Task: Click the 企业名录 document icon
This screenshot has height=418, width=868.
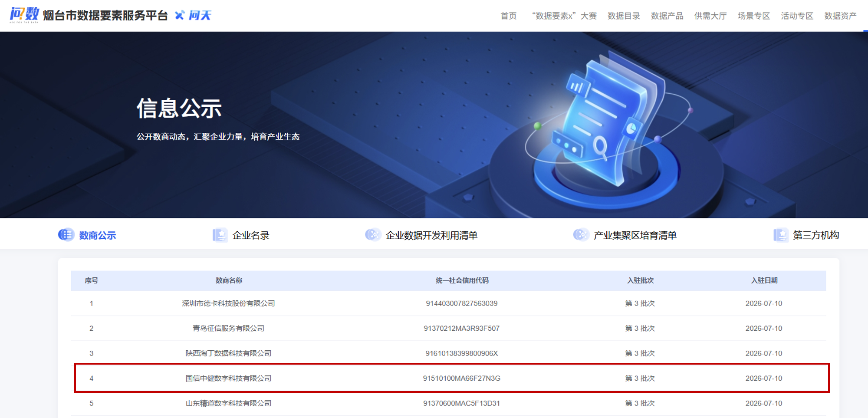Action: click(x=220, y=235)
